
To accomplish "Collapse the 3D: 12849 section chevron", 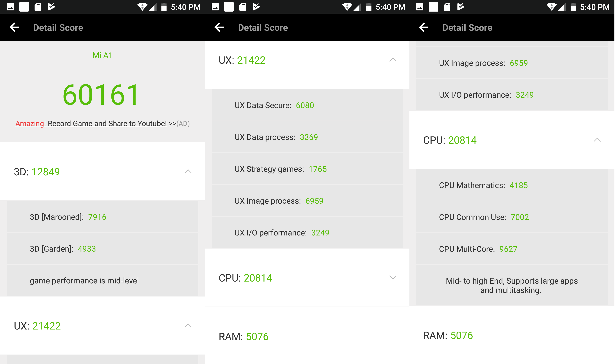I will 188,171.
